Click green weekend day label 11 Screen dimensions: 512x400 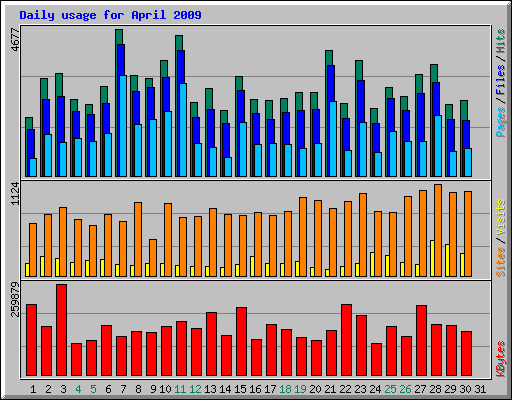180,389
